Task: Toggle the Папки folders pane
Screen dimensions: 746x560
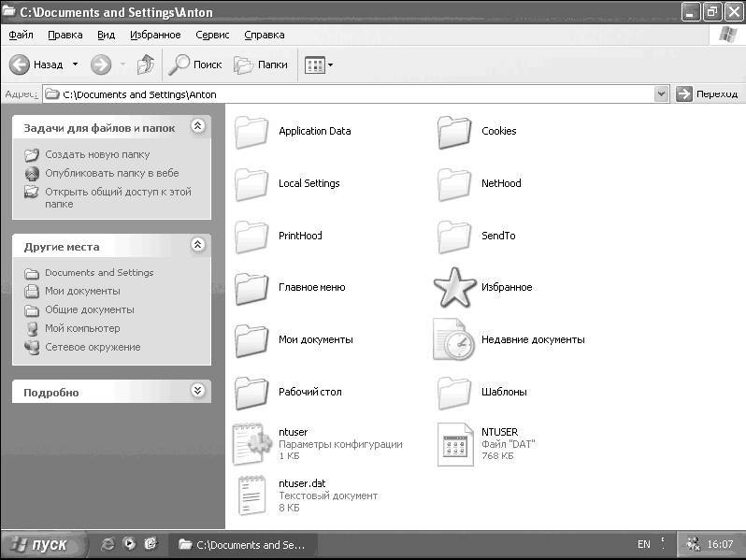Action: pos(261,65)
